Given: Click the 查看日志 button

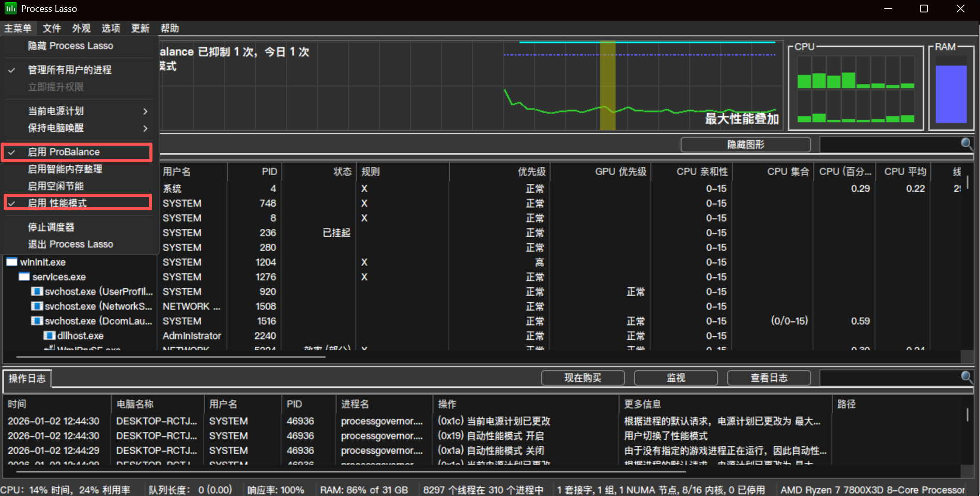Looking at the screenshot, I should point(769,378).
